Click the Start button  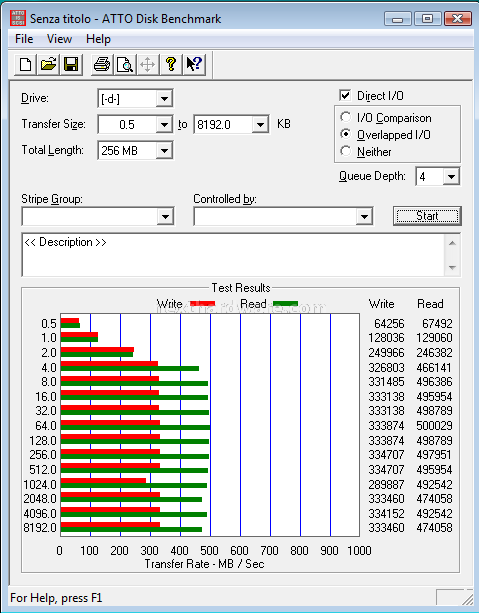click(x=427, y=216)
